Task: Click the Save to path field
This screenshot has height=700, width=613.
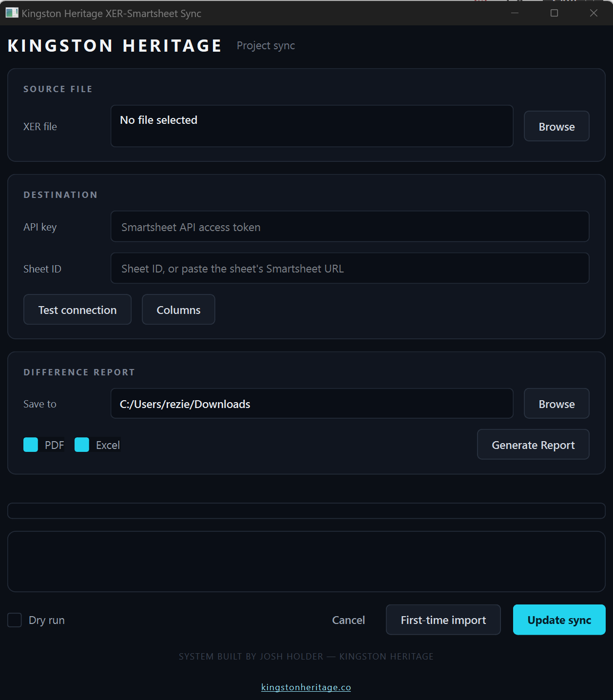Action: 312,404
